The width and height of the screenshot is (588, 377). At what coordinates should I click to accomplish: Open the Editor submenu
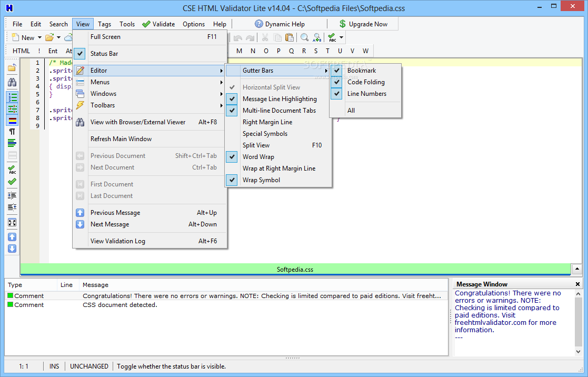pos(150,71)
